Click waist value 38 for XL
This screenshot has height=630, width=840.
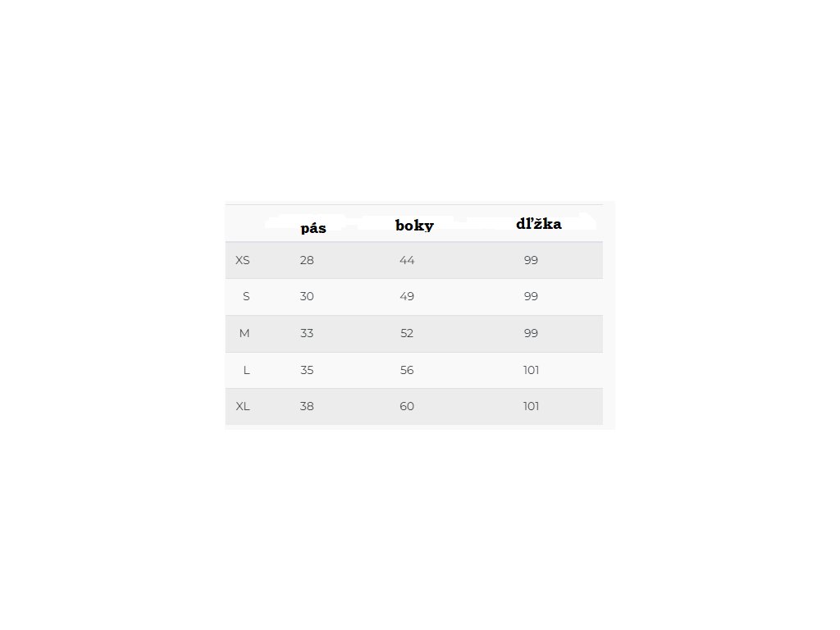(x=307, y=406)
